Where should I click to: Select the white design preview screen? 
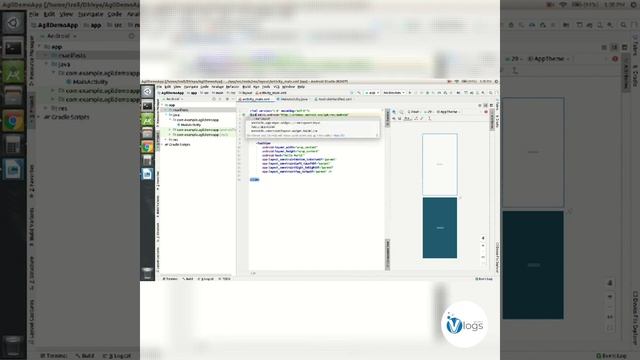(x=440, y=164)
